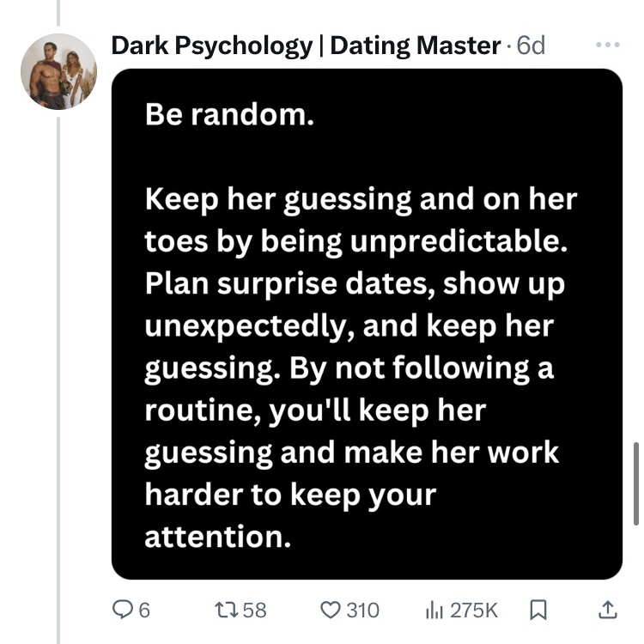Visit the Dark Psychology | Dating Master profile
The image size is (644, 644).
(306, 45)
